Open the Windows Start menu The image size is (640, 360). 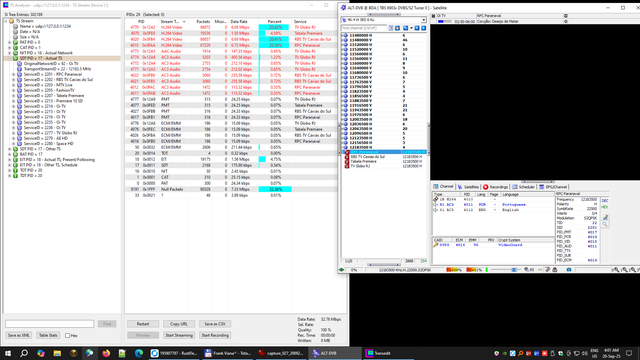(x=8, y=353)
